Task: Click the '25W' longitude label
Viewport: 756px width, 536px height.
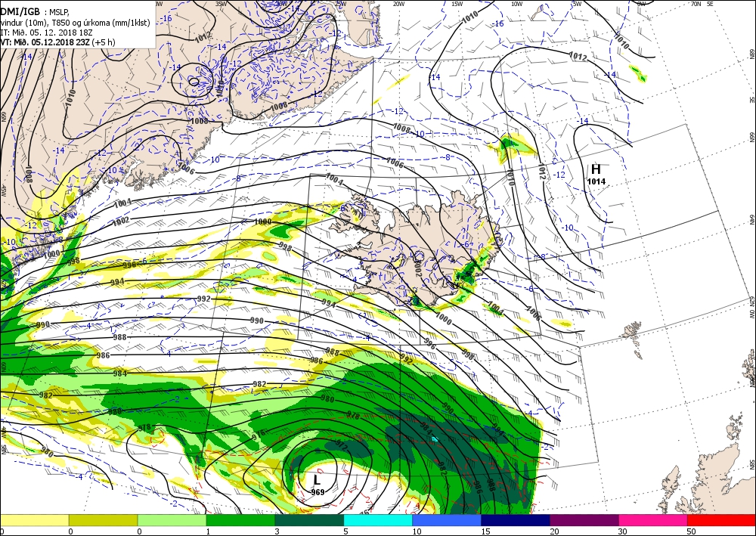Action: click(340, 4)
